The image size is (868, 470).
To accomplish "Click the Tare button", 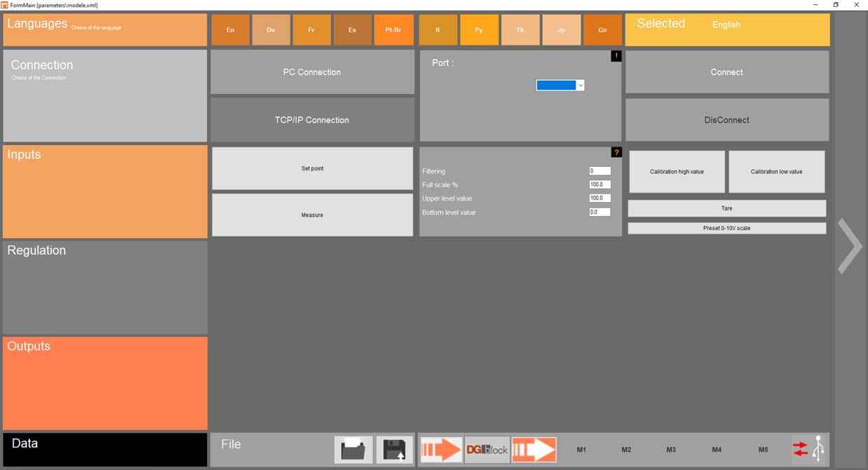I will pos(726,208).
